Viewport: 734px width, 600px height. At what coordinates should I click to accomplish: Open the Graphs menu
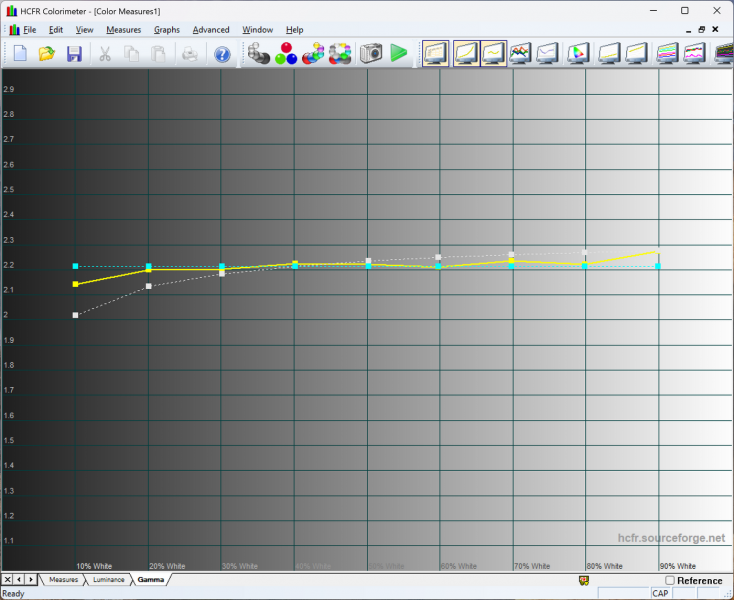[167, 30]
